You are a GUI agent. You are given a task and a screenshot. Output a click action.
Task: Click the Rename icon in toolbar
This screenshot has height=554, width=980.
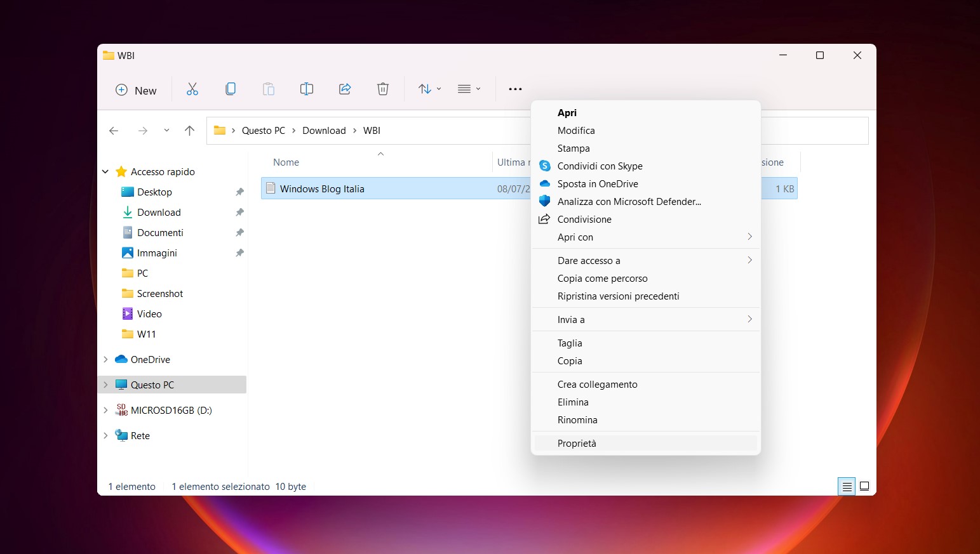(x=307, y=89)
